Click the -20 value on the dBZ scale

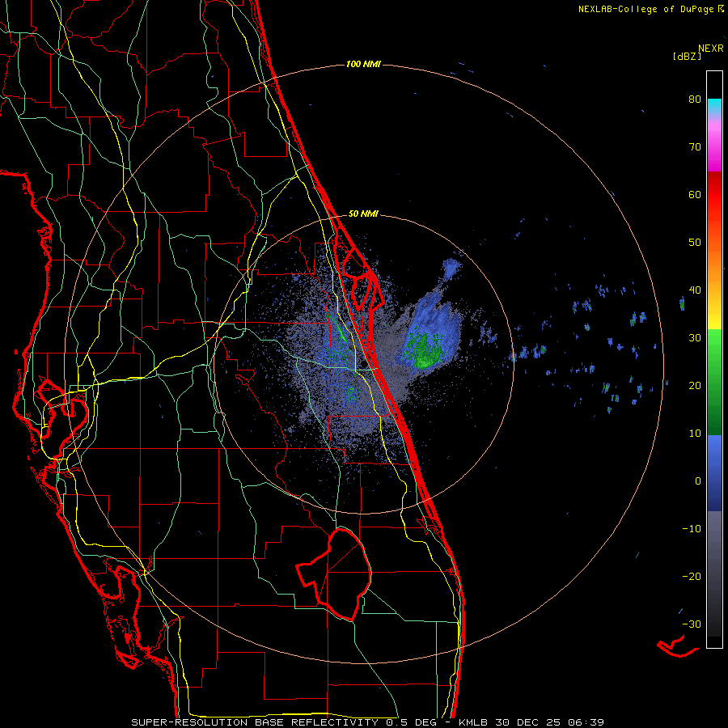[x=692, y=577]
